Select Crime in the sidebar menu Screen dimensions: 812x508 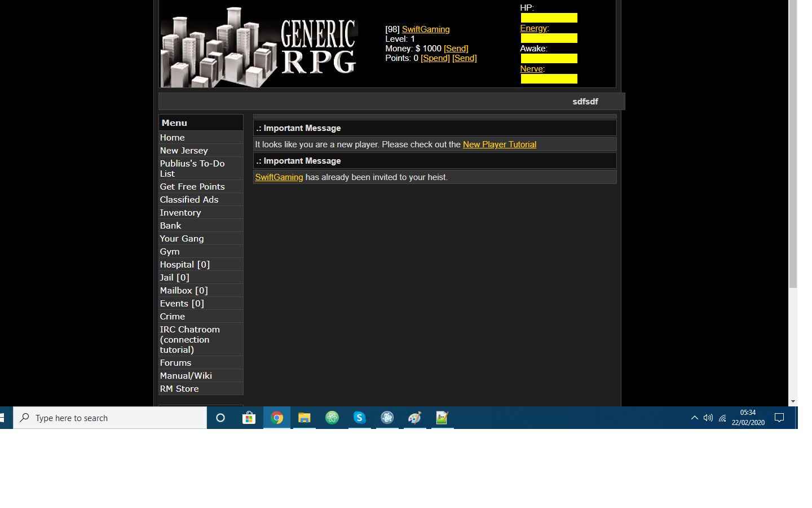pos(173,317)
